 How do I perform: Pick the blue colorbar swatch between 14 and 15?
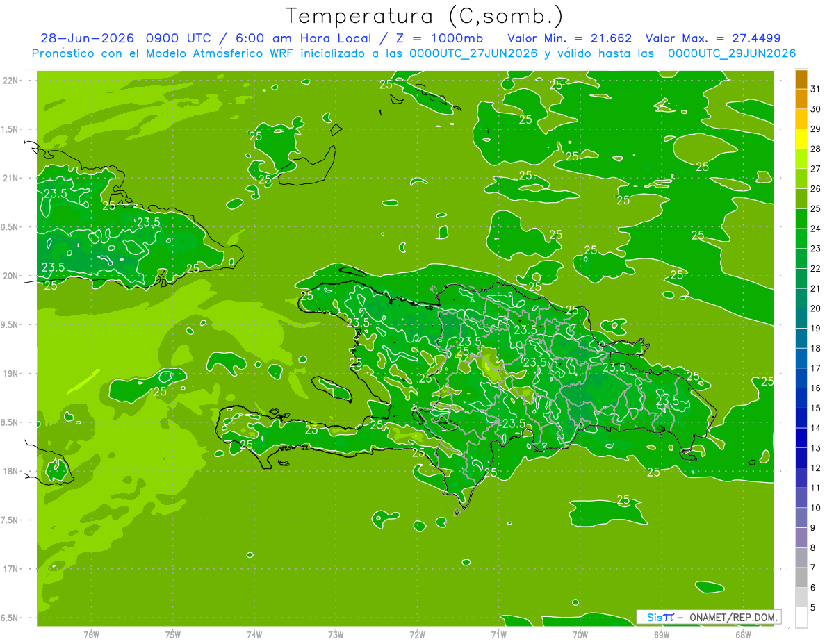(x=801, y=418)
